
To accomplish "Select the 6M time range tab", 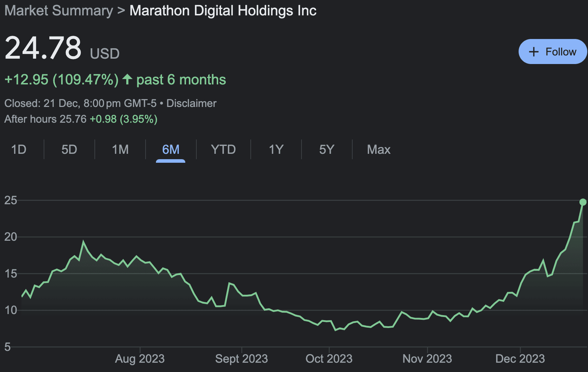I will coord(171,150).
